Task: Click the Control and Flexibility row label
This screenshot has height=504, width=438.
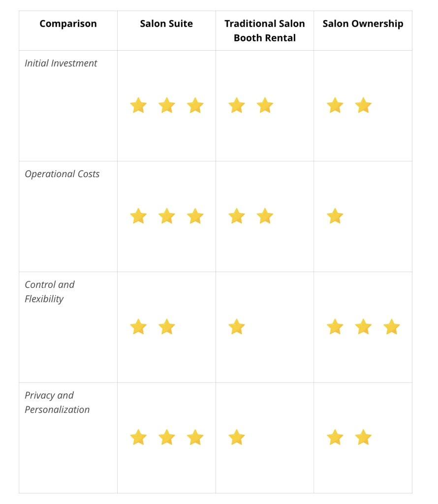Action: tap(50, 291)
